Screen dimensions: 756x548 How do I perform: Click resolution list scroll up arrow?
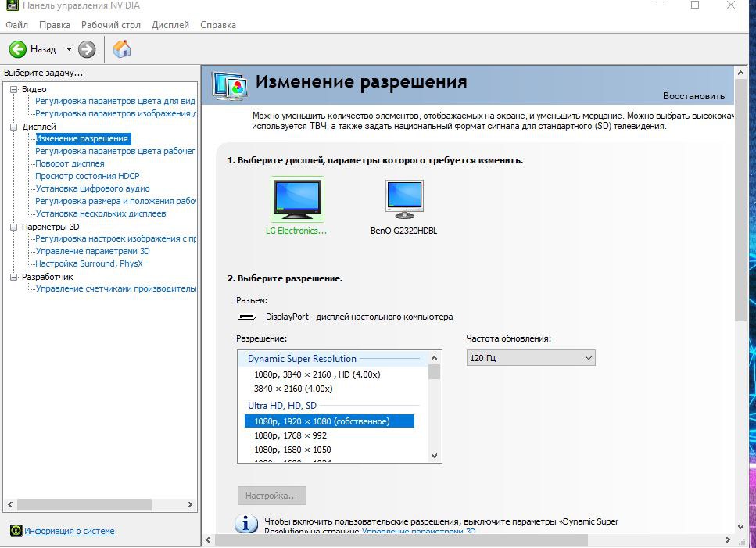pyautogui.click(x=435, y=358)
